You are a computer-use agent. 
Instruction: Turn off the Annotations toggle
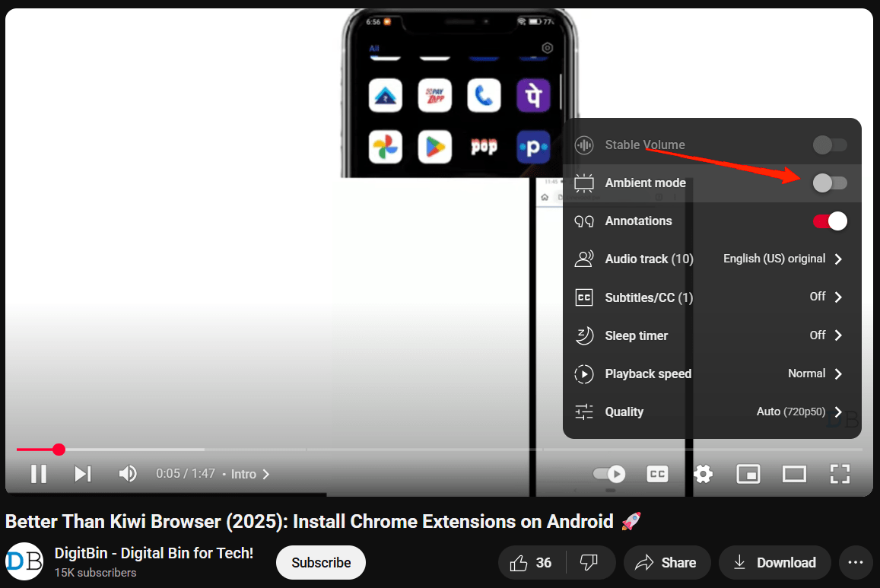click(829, 221)
